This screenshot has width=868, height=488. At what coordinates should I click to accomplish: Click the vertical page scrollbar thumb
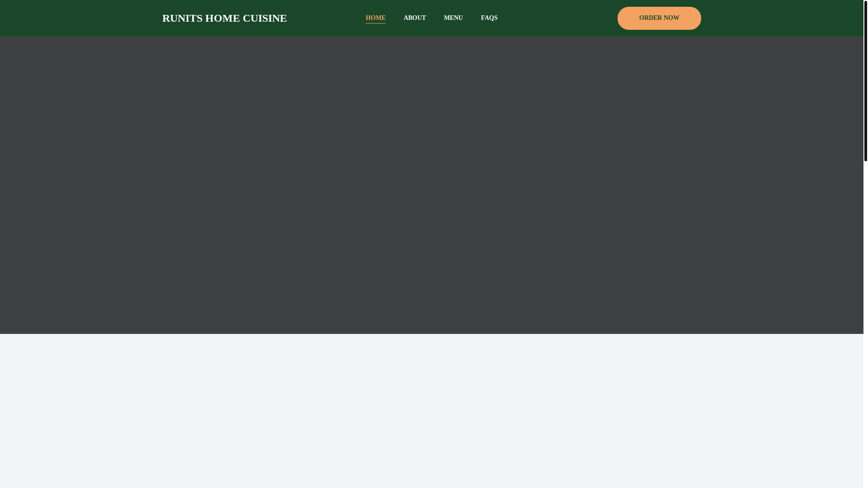[x=866, y=81]
